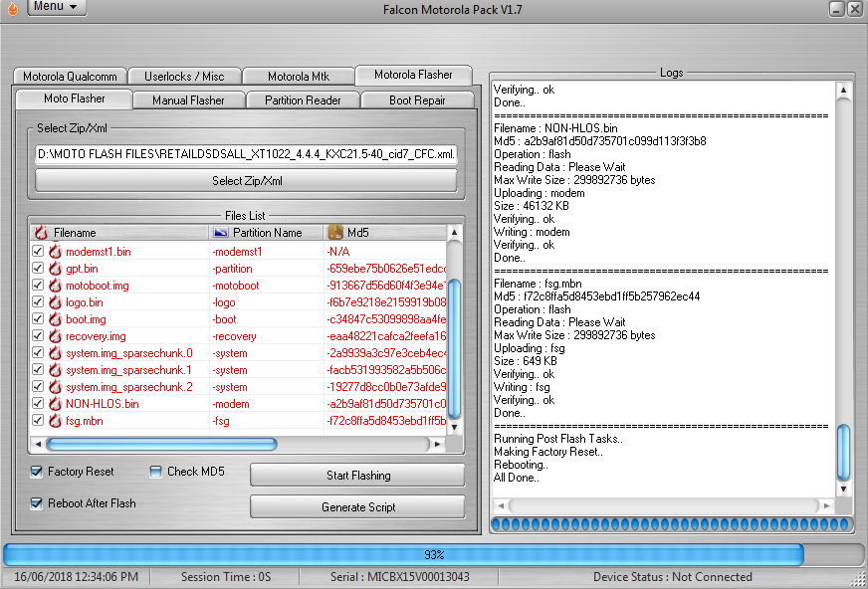Image resolution: width=868 pixels, height=589 pixels.
Task: Uncheck the logo.bin file checkbox
Action: (x=38, y=302)
